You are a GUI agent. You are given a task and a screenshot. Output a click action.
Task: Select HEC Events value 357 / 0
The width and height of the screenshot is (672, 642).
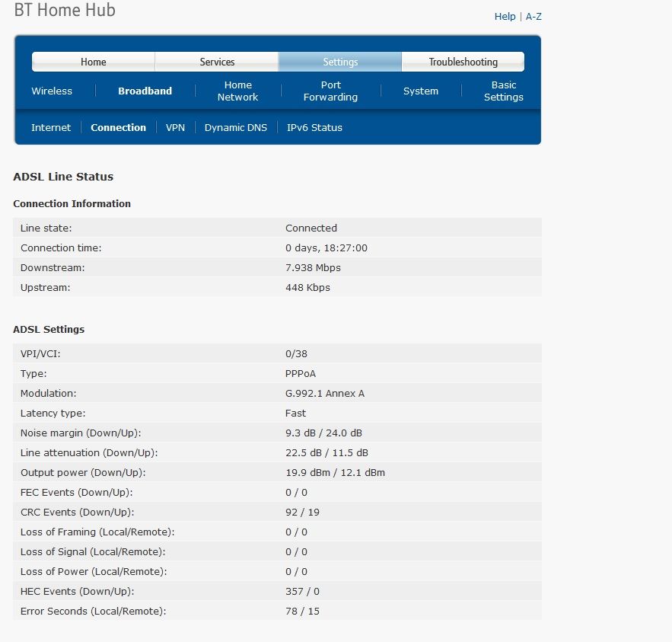pos(302,591)
